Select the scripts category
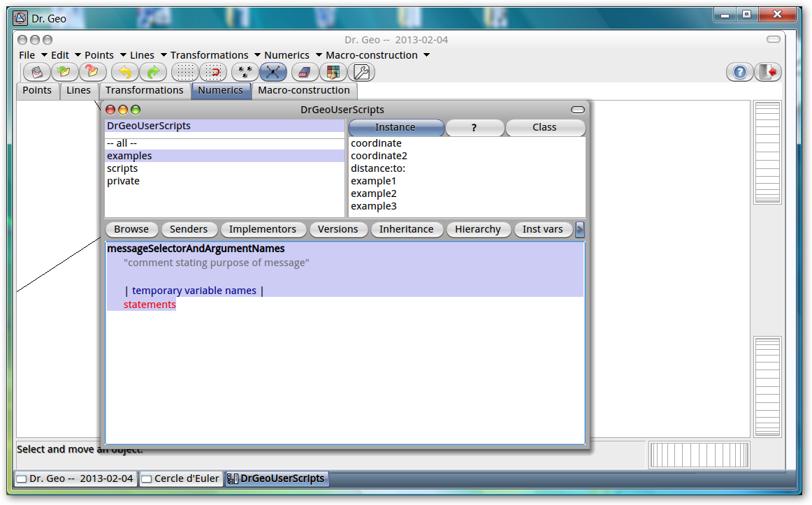The image size is (812, 505). click(225, 168)
